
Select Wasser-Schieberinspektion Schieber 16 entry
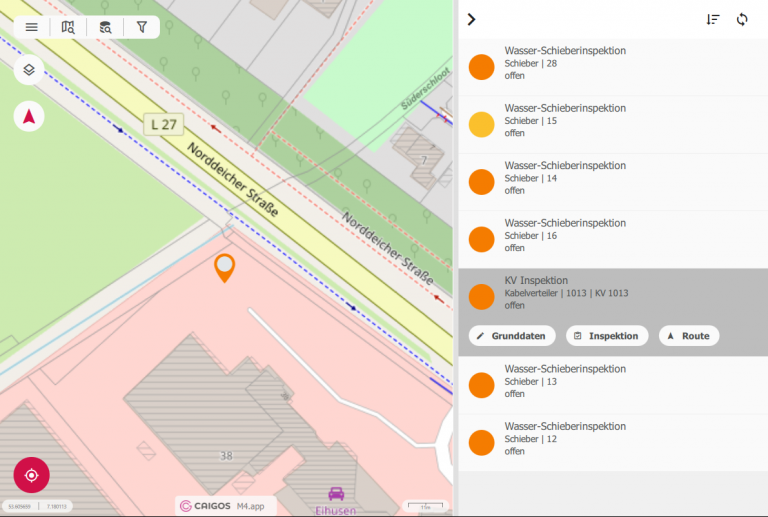tap(613, 239)
